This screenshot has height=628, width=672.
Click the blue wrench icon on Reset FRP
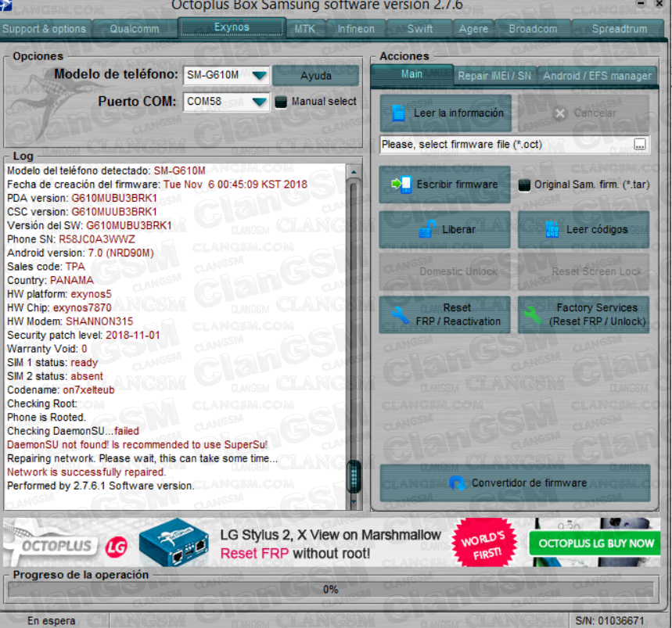click(x=400, y=315)
